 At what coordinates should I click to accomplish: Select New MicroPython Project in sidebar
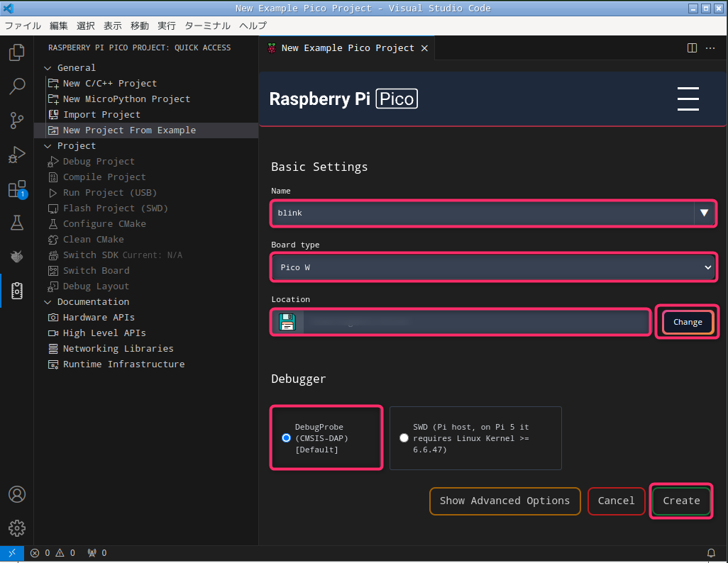[126, 99]
